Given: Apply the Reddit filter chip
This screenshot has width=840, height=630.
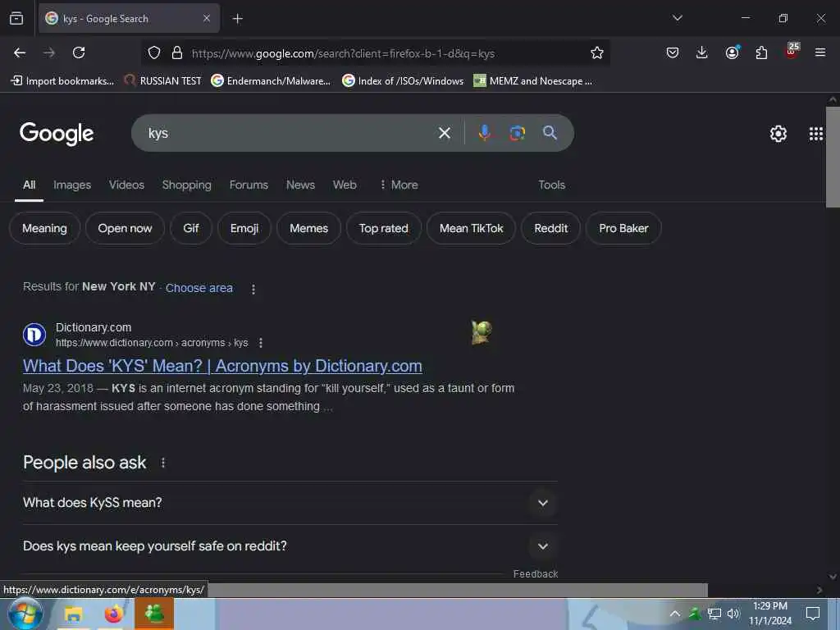Looking at the screenshot, I should tap(550, 228).
